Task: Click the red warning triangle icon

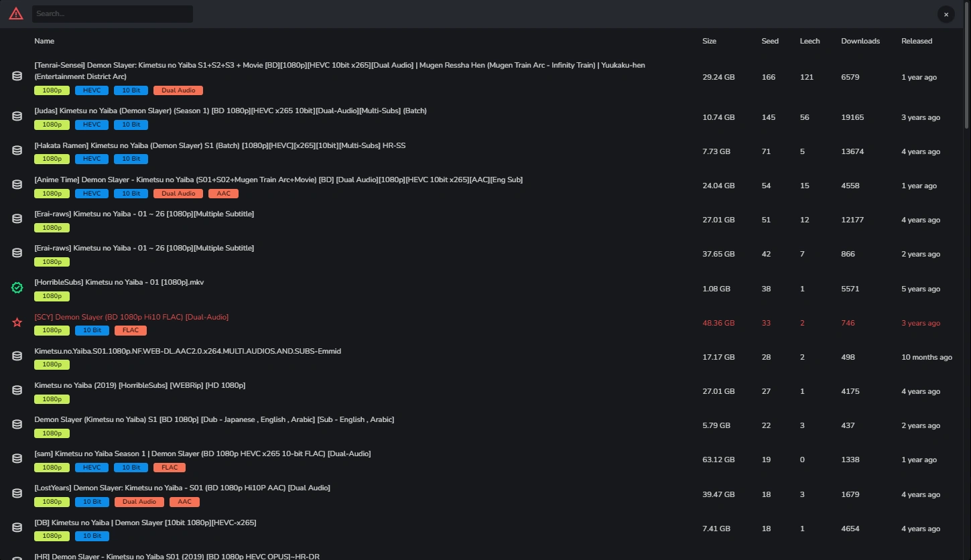Action: 16,14
